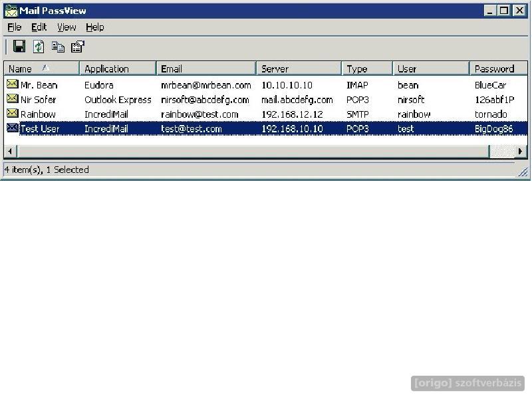Click the 192.168.12.12 server cell
Image resolution: width=532 pixels, height=399 pixels.
coord(292,114)
